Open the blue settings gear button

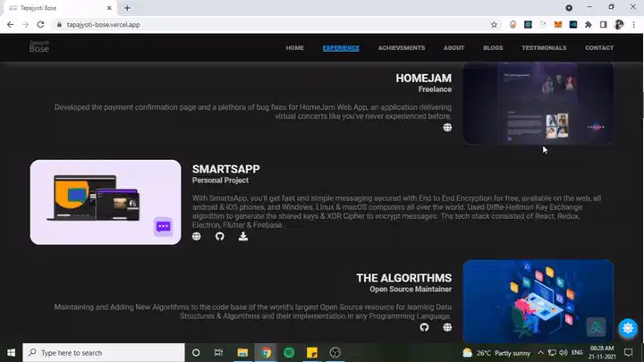tap(628, 328)
